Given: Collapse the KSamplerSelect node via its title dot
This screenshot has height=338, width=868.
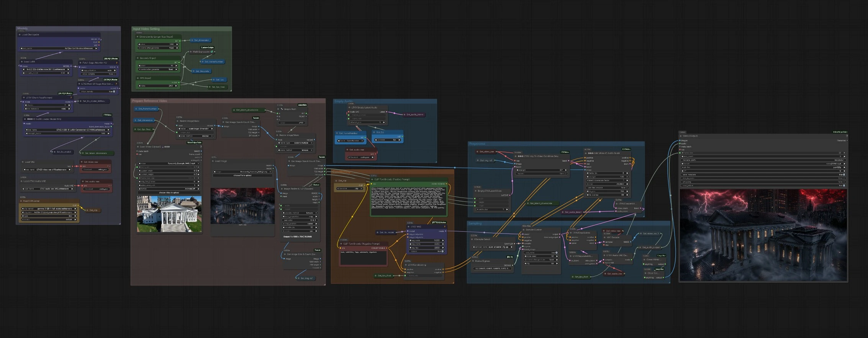Looking at the screenshot, I should pyautogui.click(x=472, y=239).
